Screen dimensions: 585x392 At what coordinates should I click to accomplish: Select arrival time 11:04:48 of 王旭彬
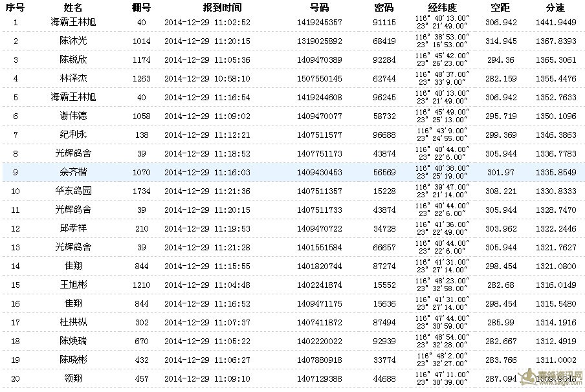click(x=232, y=285)
